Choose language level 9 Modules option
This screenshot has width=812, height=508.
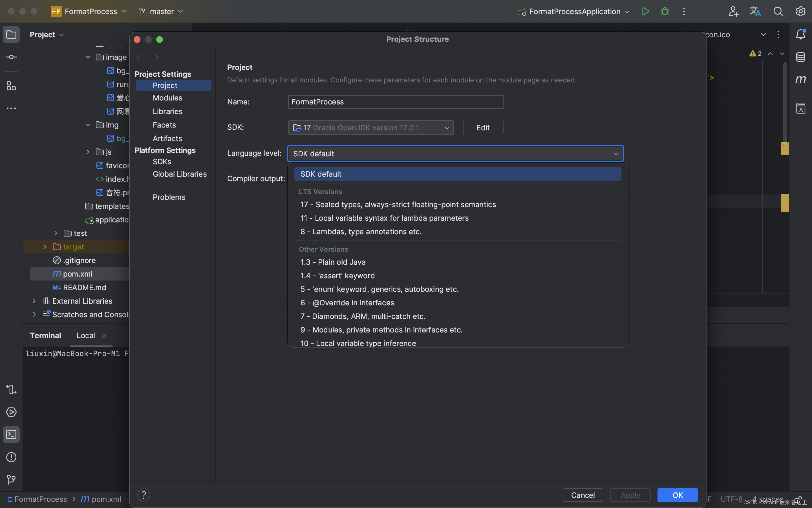click(x=458, y=330)
